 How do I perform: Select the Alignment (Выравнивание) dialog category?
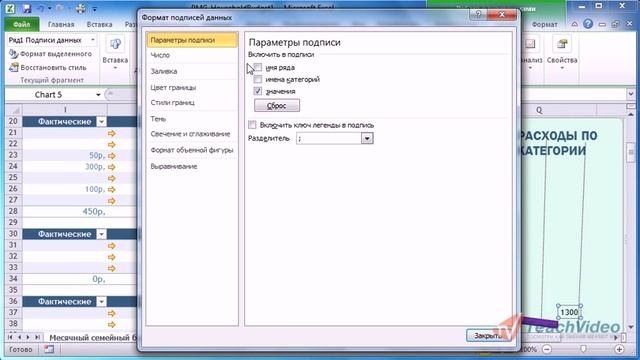coord(192,167)
